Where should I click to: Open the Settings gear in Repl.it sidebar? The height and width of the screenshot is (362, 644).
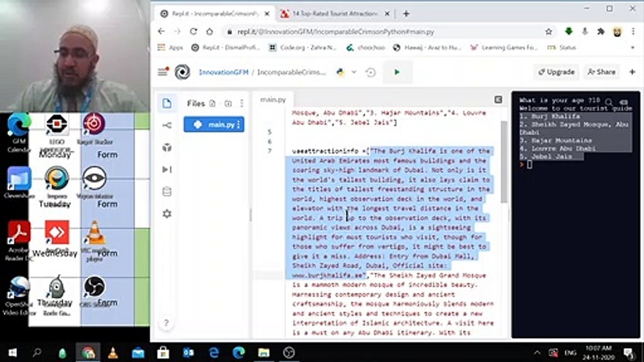click(x=167, y=214)
